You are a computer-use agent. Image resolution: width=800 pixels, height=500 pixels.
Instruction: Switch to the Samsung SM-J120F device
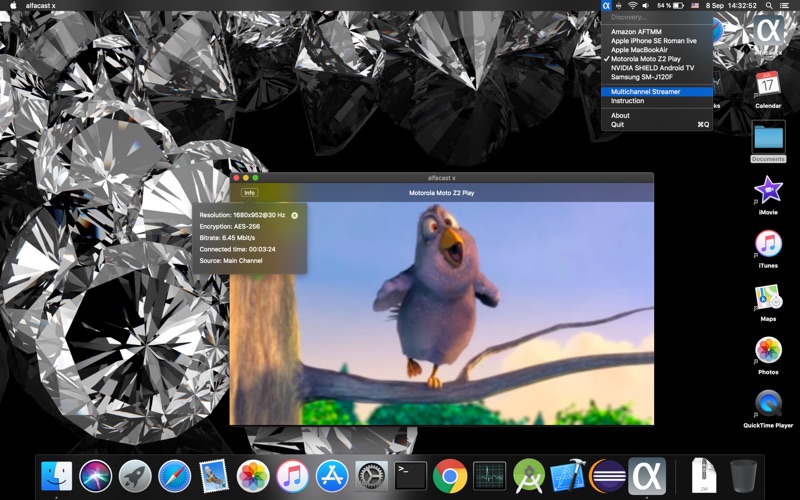pos(642,77)
